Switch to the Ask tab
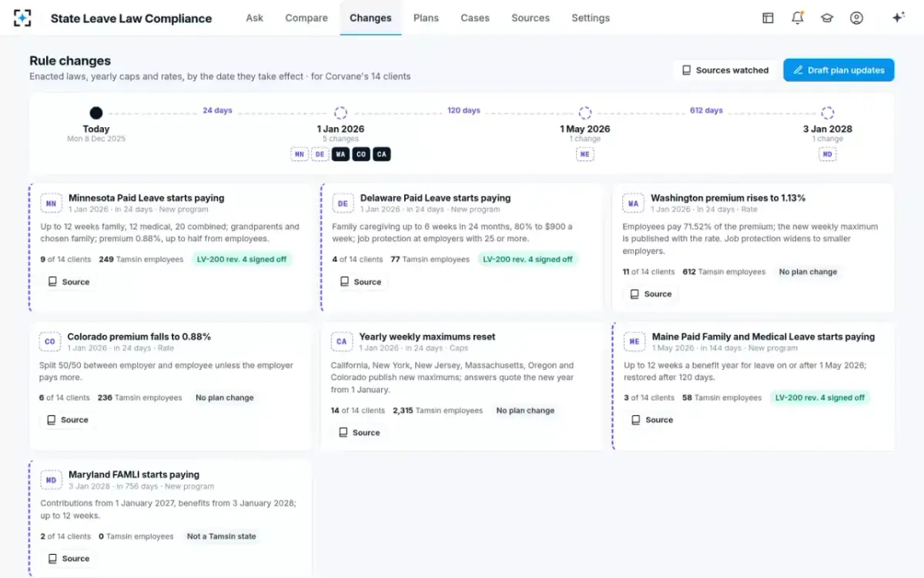Image resolution: width=924 pixels, height=578 pixels. (255, 18)
